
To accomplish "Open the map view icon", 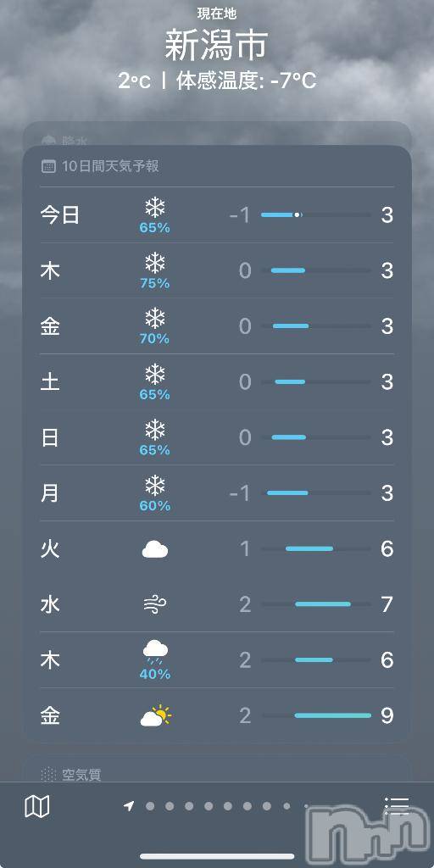I will click(37, 807).
